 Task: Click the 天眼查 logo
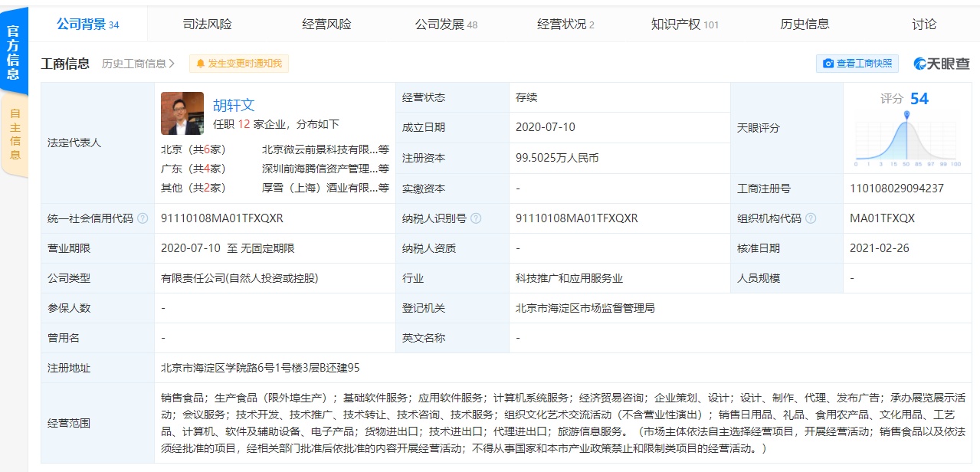942,64
